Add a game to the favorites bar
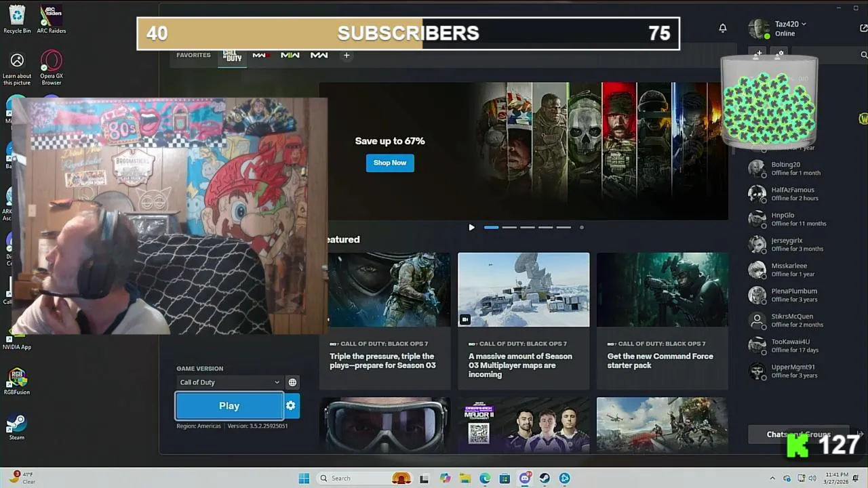Viewport: 868px width, 488px height. tap(347, 56)
